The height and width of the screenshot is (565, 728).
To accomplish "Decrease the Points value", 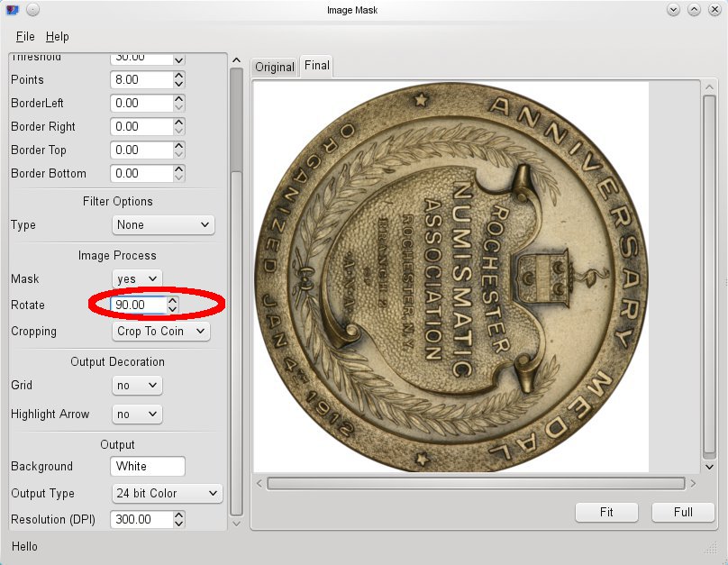I will 179,85.
